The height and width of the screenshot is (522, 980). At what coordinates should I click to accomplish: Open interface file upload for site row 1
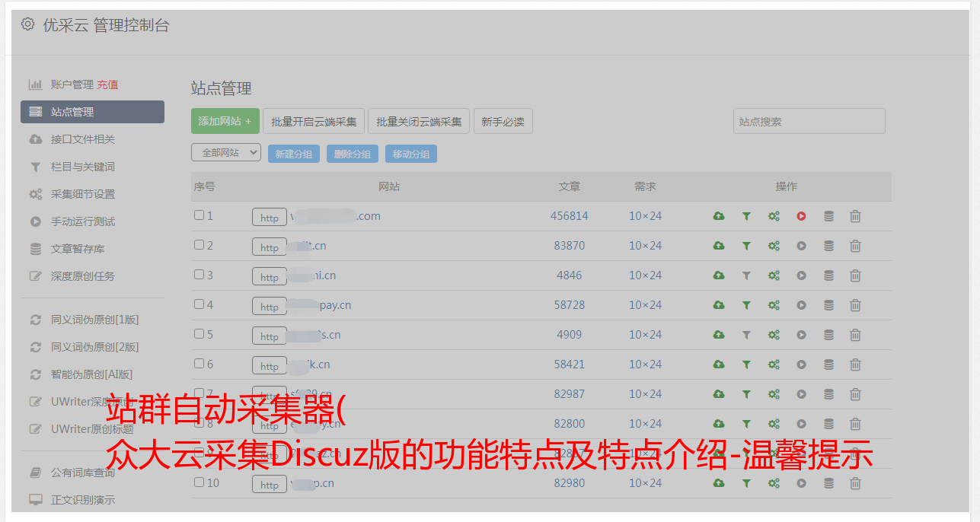718,216
